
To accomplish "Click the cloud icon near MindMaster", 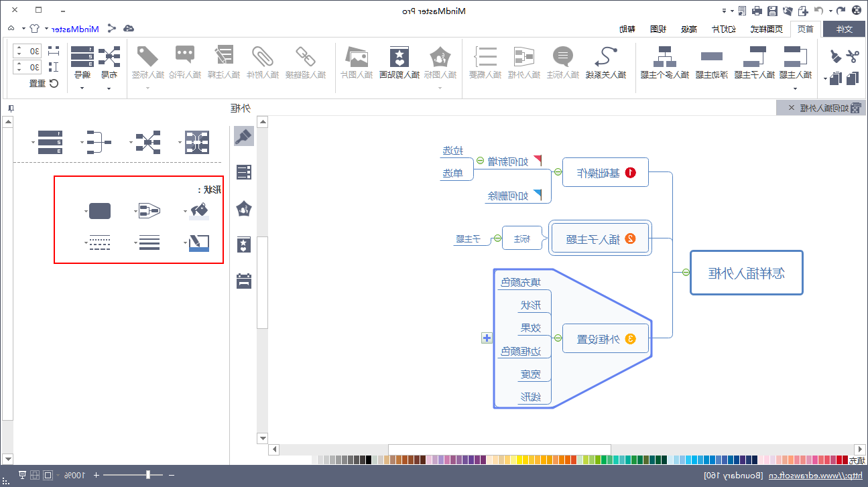I will pyautogui.click(x=128, y=28).
